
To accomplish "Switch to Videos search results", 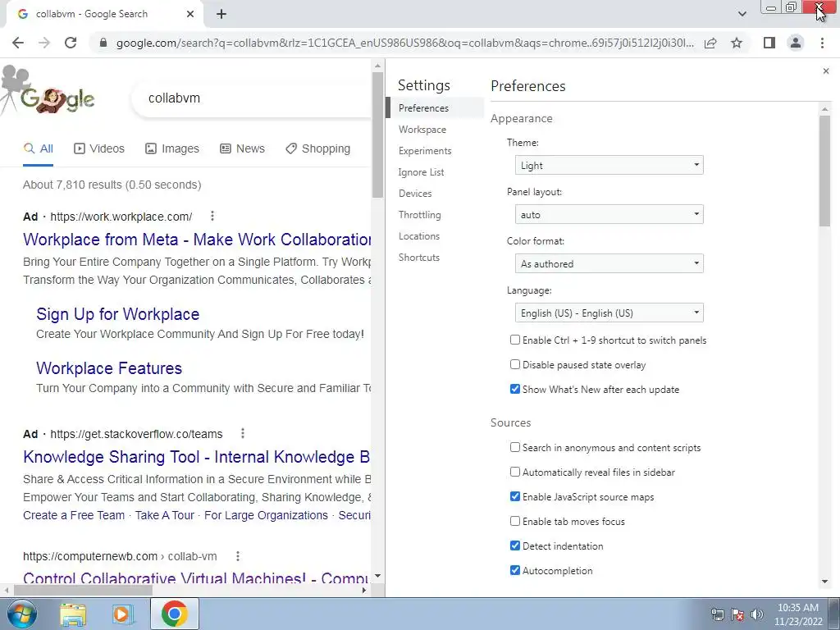I will 99,149.
